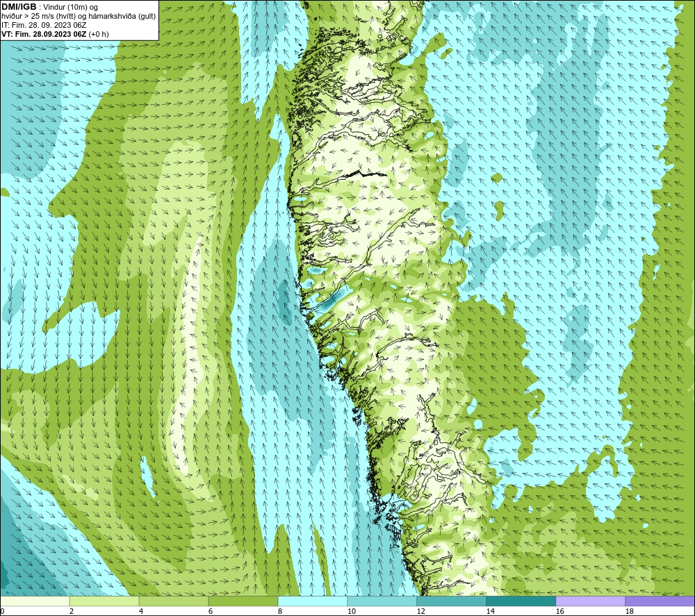Click the 12-14 m/s teal legend swatch
The height and width of the screenshot is (616, 695).
pyautogui.click(x=451, y=601)
